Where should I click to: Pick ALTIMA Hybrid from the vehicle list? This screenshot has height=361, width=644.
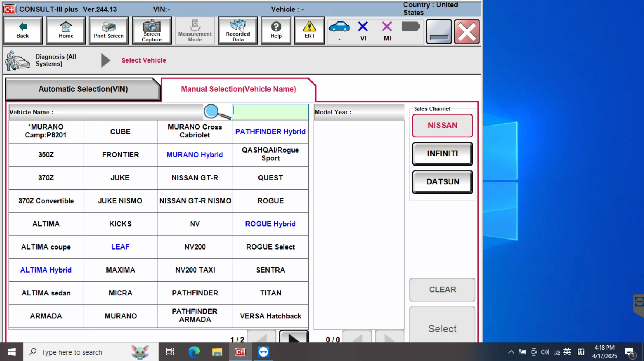(x=46, y=270)
